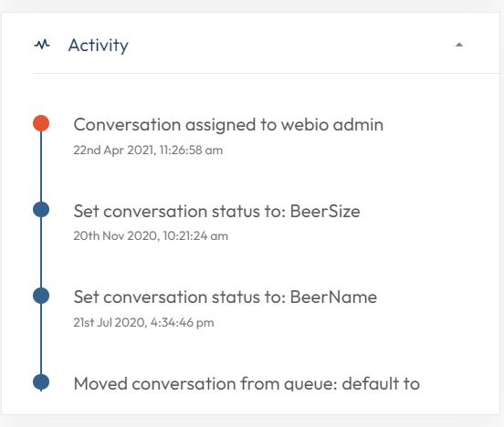Image resolution: width=504 pixels, height=427 pixels.
Task: Click the word BeerName in the status entry
Action: click(x=333, y=297)
